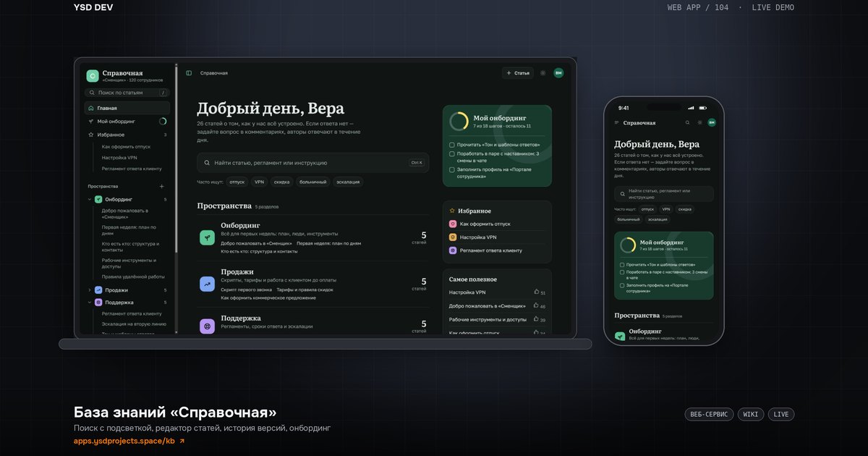
Task: Click the ВЕБ-СЕРВИС tag pill
Action: pos(709,415)
